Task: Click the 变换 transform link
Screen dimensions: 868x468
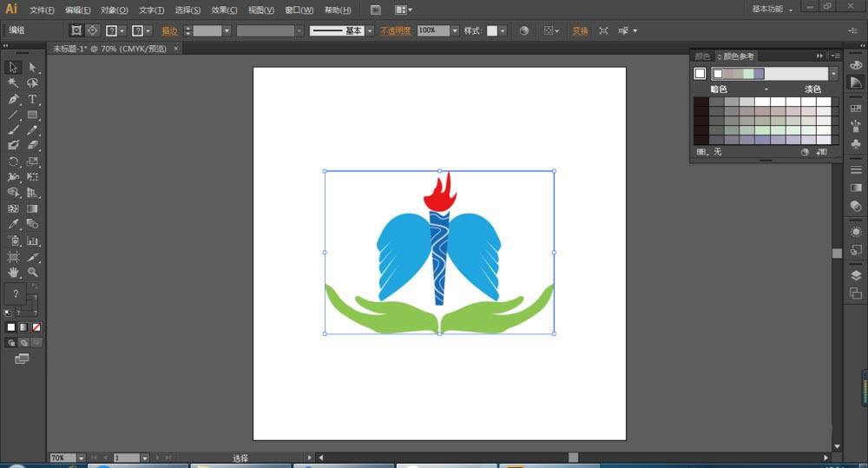Action: (x=580, y=30)
